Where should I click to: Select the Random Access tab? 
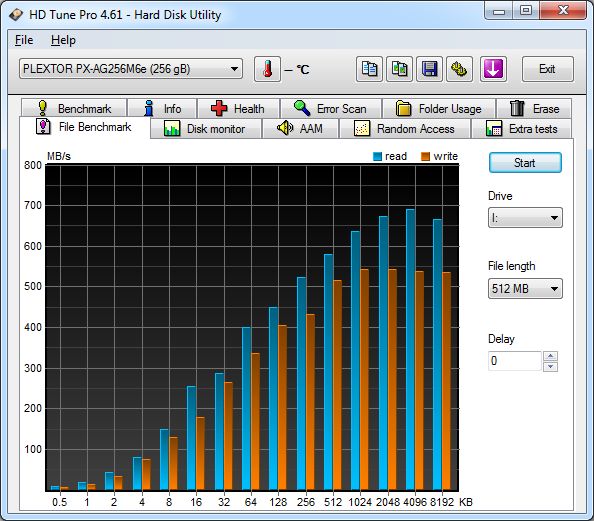click(405, 129)
